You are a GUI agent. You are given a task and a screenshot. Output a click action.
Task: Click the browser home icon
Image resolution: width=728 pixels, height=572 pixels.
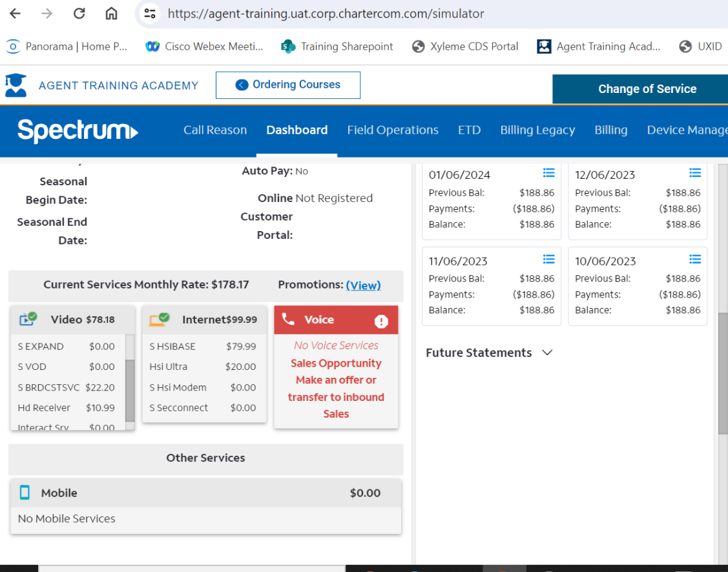tap(112, 14)
